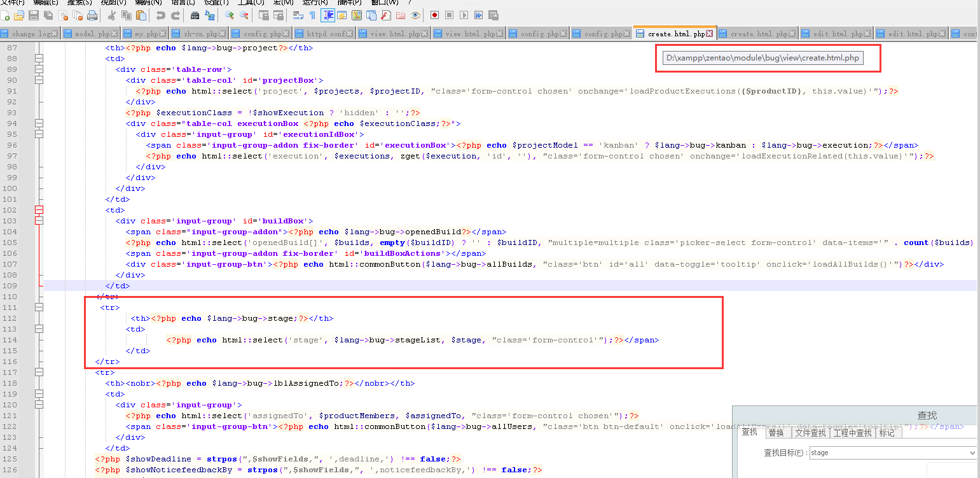Toggle the indent guide toolbar button

point(328,15)
